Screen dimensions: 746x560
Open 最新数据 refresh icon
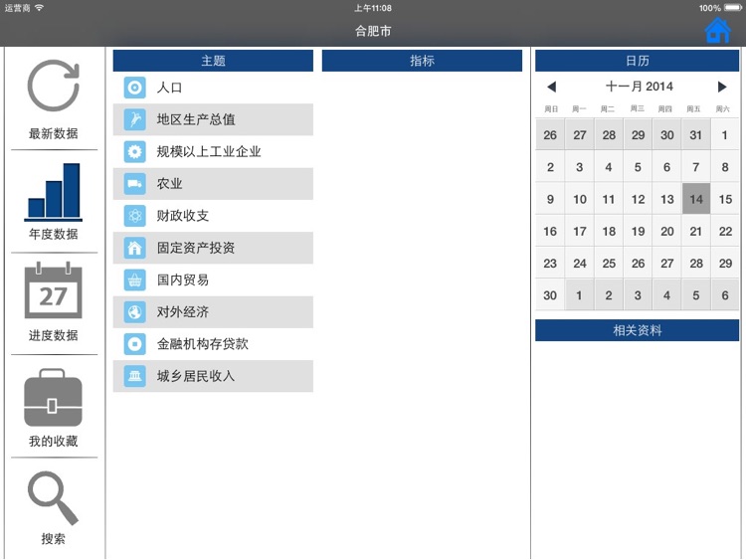[x=54, y=86]
